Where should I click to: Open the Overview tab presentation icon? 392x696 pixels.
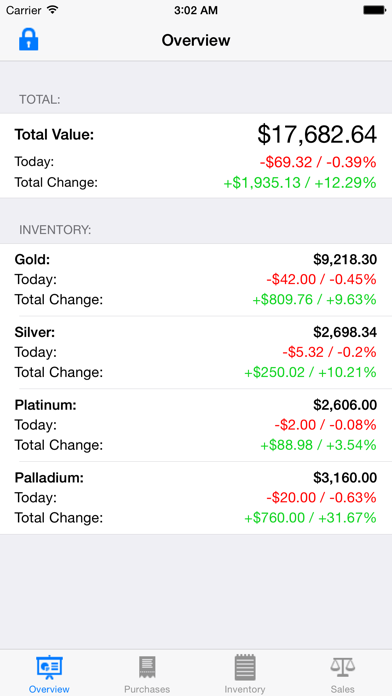click(x=49, y=668)
